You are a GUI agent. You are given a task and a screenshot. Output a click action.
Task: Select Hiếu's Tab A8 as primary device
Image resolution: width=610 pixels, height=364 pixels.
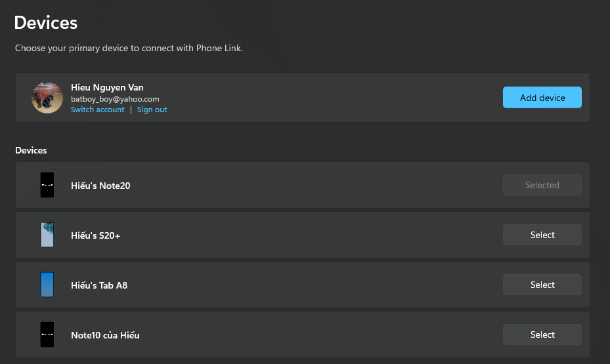[542, 285]
